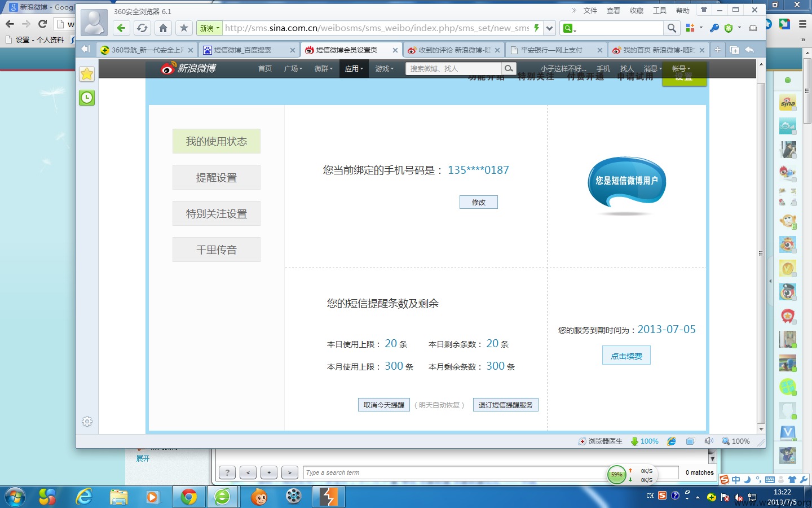Show hidden system tray icons arrow
This screenshot has height=508, width=812.
(698, 497)
